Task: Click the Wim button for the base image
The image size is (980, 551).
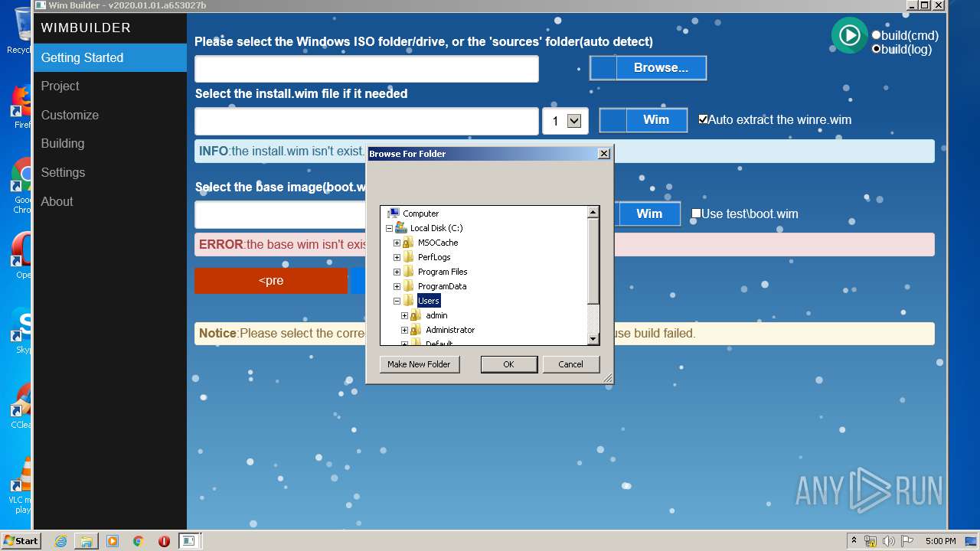Action: [x=648, y=214]
